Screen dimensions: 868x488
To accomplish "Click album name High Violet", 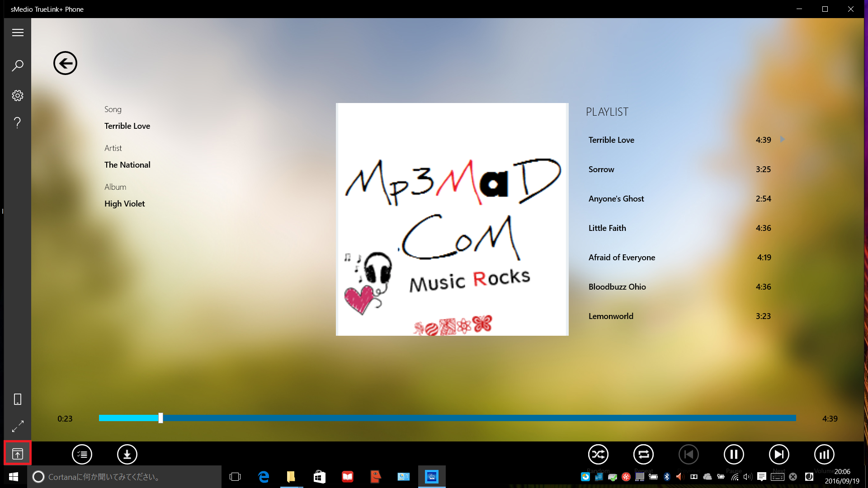I will [125, 204].
